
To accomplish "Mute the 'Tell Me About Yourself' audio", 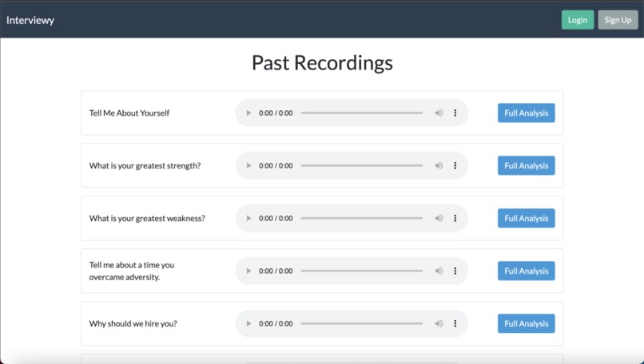I will point(439,113).
